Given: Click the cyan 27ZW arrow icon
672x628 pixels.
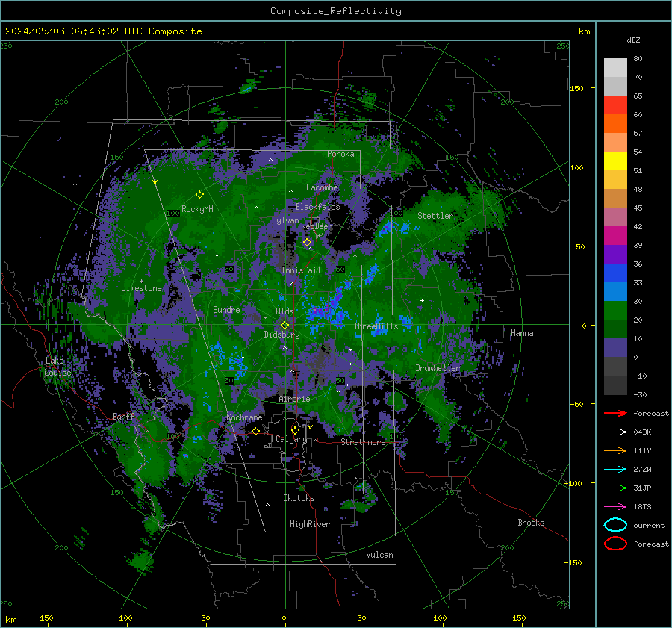Looking at the screenshot, I should point(615,470).
